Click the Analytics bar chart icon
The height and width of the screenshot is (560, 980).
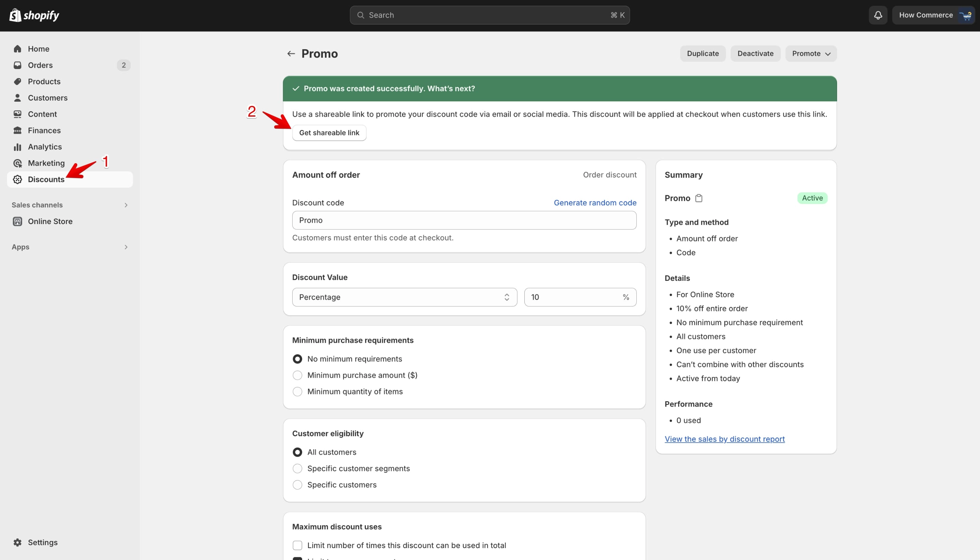(x=17, y=147)
